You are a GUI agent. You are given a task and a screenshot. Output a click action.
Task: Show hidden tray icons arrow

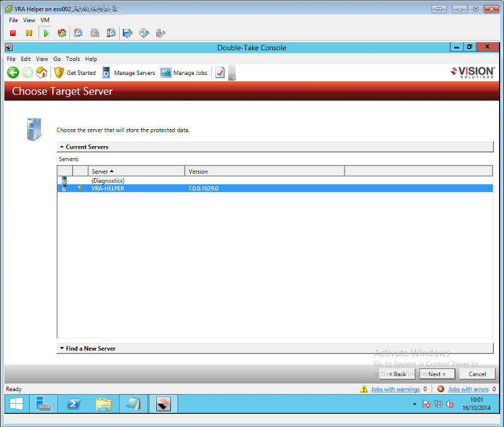point(415,404)
